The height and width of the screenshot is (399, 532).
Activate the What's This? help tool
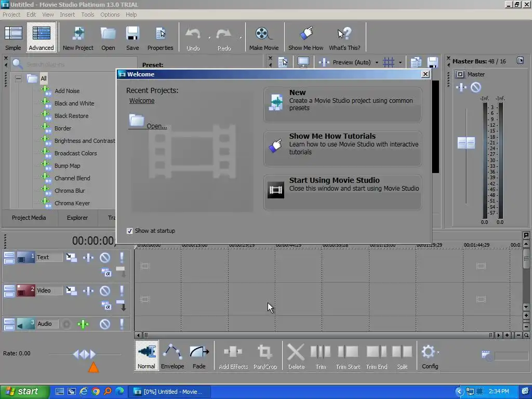[345, 38]
